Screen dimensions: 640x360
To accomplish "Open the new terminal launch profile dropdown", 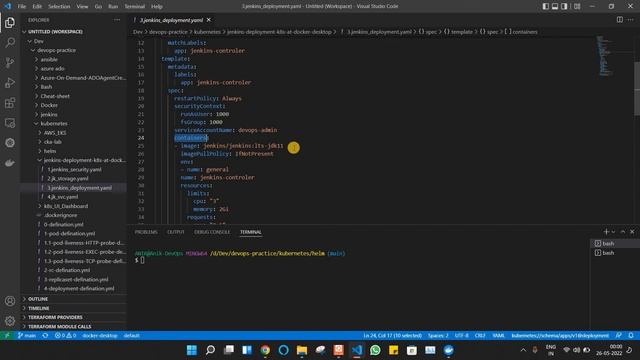I will coord(613,232).
